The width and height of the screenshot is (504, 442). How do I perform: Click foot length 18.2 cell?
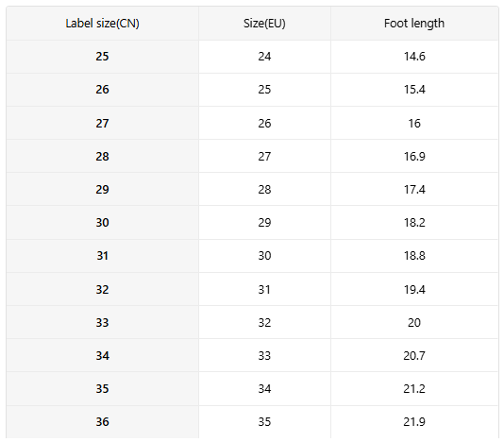click(414, 223)
